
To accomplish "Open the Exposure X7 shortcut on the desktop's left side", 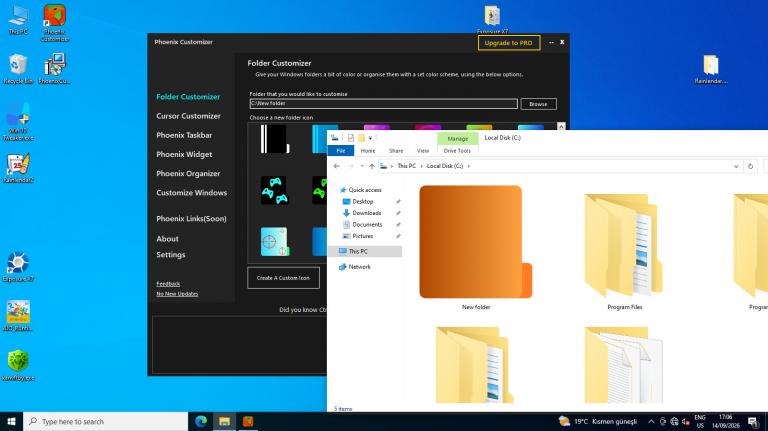I will coord(18,267).
